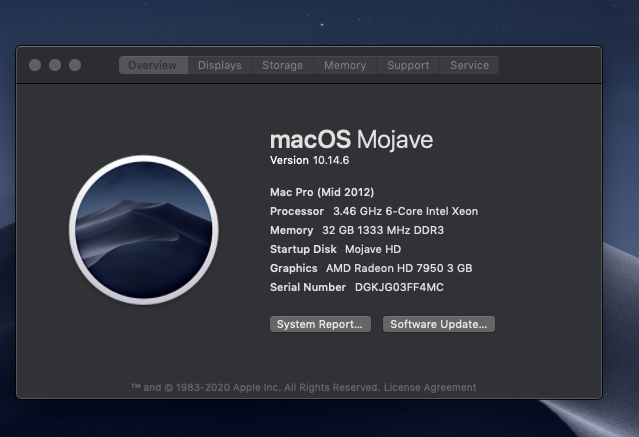The height and width of the screenshot is (437, 639).
Task: Click the 32 GB 1333 MHz DDR3 value
Action: (383, 230)
